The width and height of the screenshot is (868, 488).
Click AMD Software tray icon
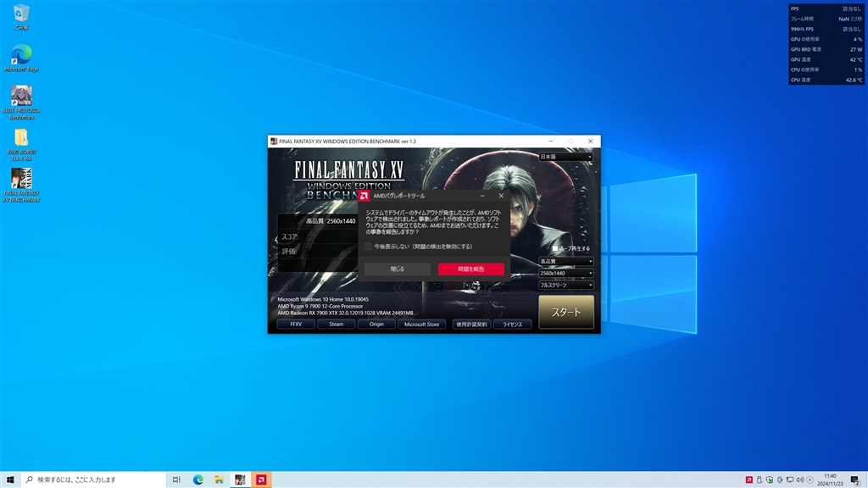749,480
